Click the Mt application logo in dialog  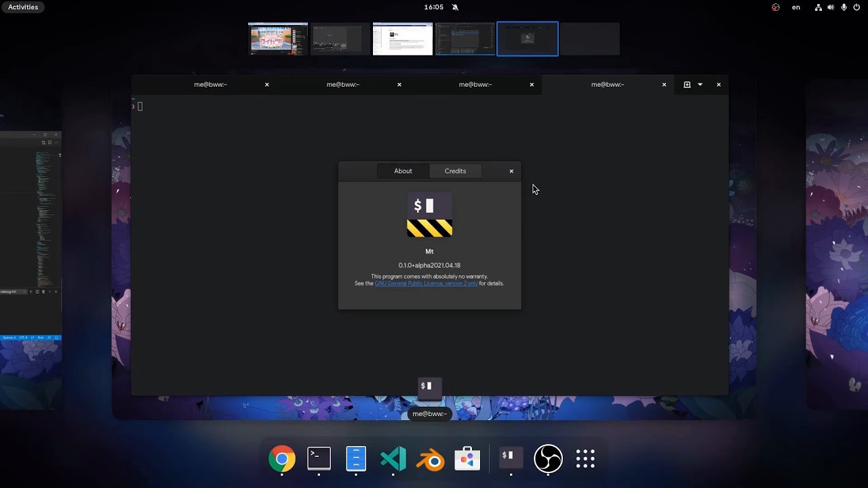pyautogui.click(x=429, y=215)
